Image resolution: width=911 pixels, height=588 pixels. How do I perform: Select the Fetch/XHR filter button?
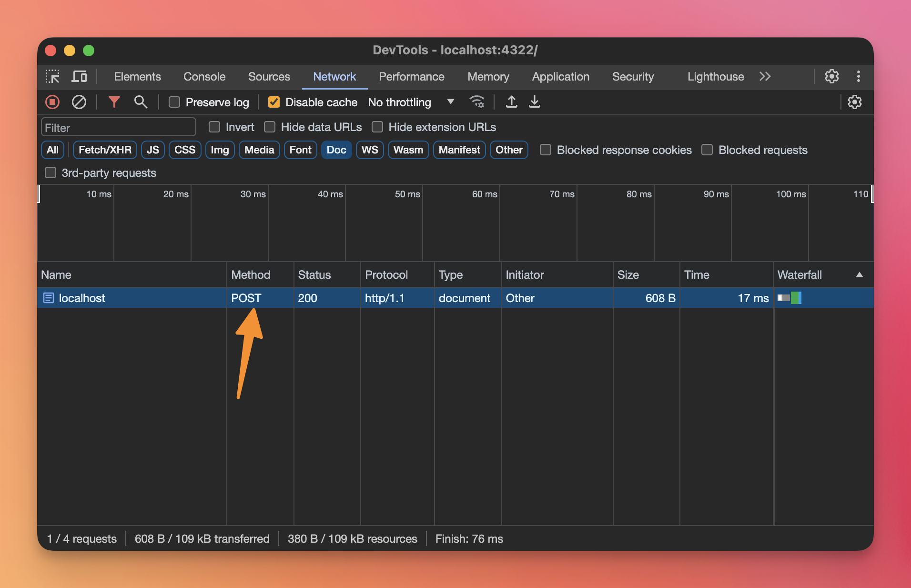click(105, 150)
